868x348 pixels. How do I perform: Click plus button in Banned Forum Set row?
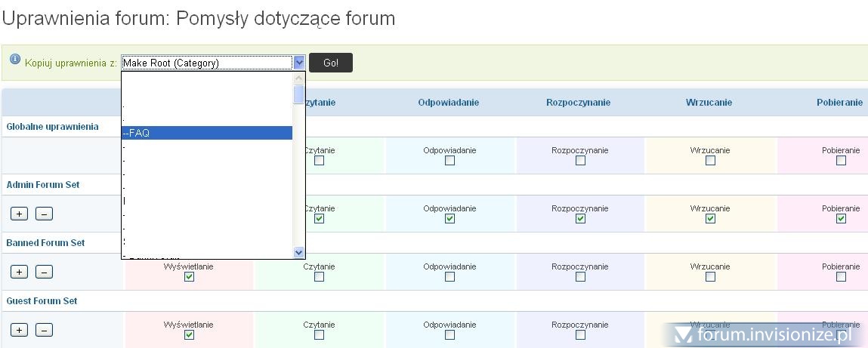19,272
